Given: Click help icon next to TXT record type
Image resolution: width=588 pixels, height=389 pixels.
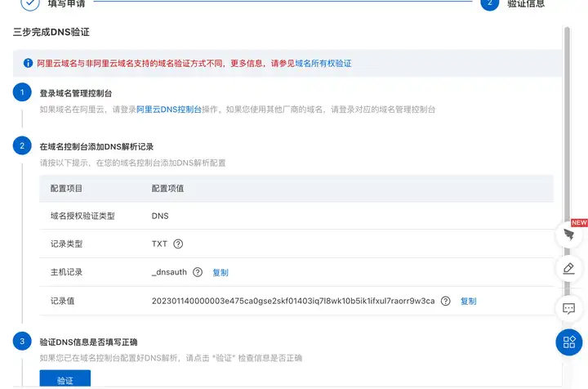Looking at the screenshot, I should 178,244.
